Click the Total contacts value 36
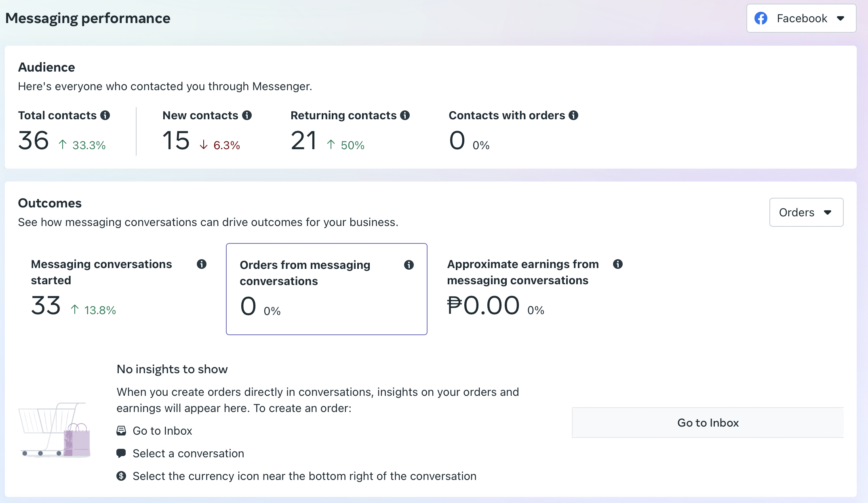 click(34, 141)
